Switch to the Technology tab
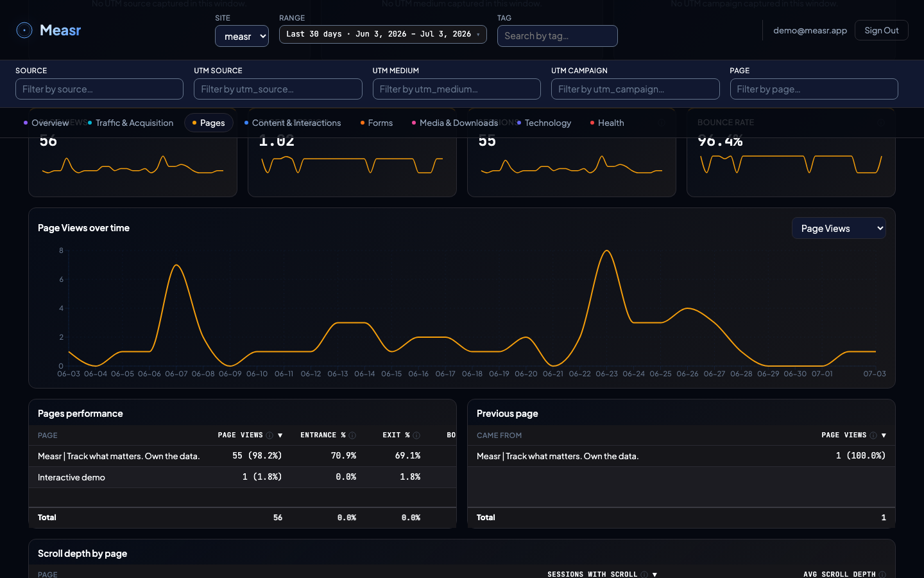924x578 pixels. pos(544,123)
